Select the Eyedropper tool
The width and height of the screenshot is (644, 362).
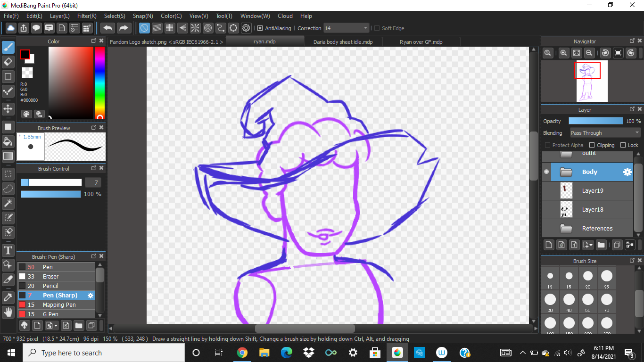click(x=8, y=297)
